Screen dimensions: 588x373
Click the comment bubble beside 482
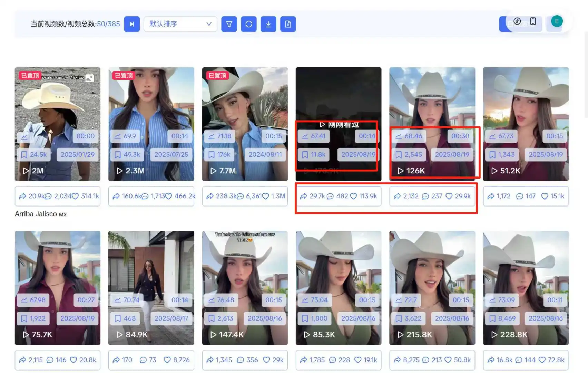330,196
